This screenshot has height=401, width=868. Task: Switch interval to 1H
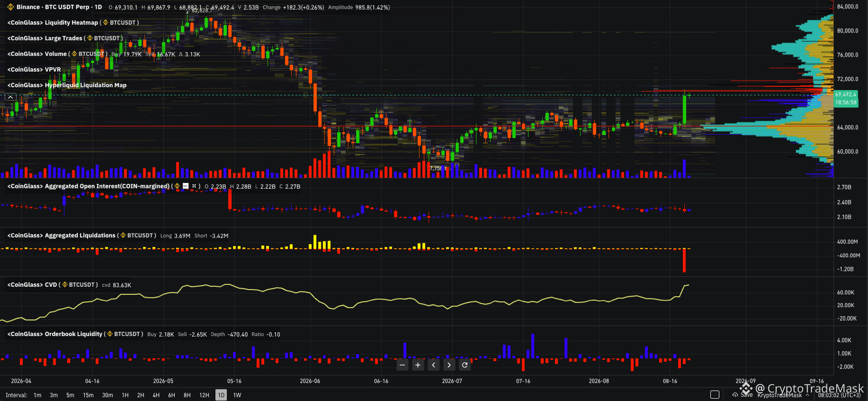[x=125, y=395]
